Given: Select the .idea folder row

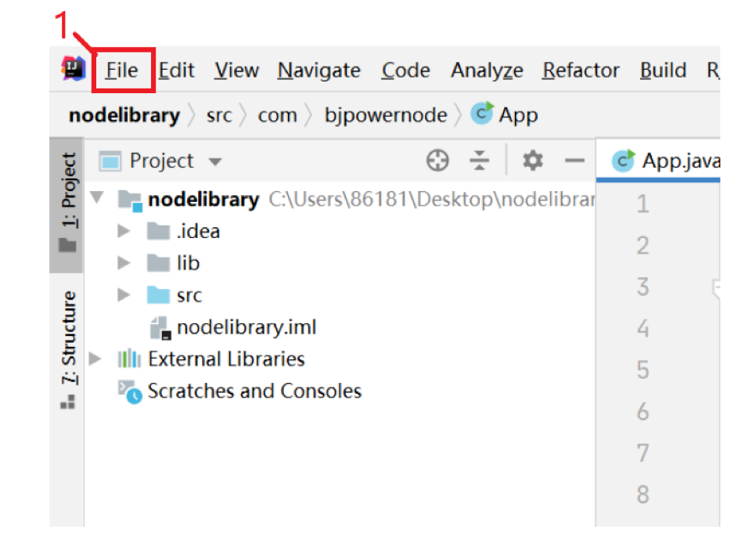Looking at the screenshot, I should pyautogui.click(x=340, y=232).
